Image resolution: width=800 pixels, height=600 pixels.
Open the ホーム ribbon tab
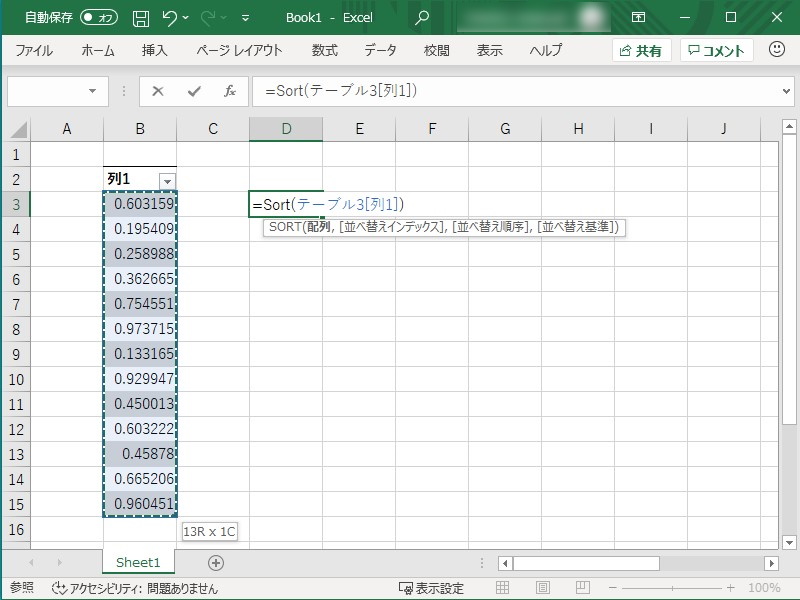97,50
